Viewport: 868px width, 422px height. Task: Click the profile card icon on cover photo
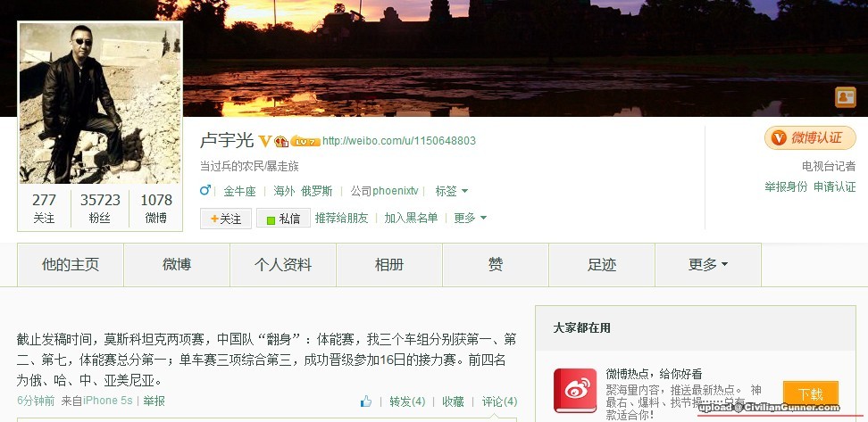coord(846,97)
